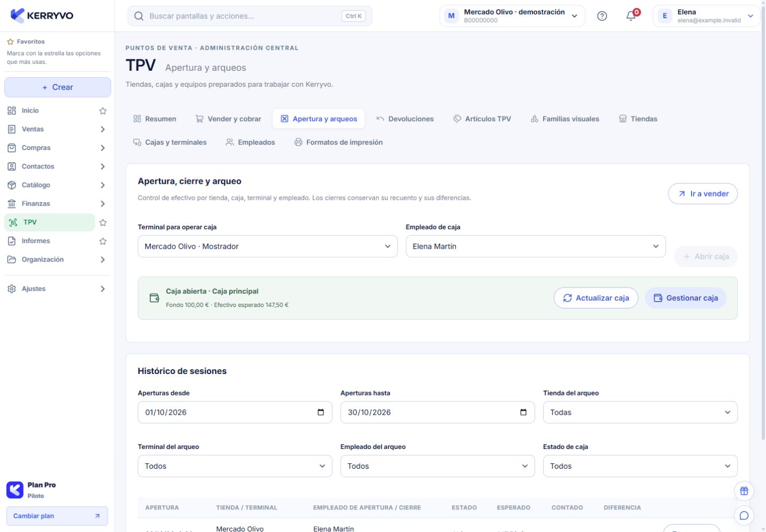Image resolution: width=766 pixels, height=532 pixels.
Task: Click Gestionar caja button
Action: [686, 298]
